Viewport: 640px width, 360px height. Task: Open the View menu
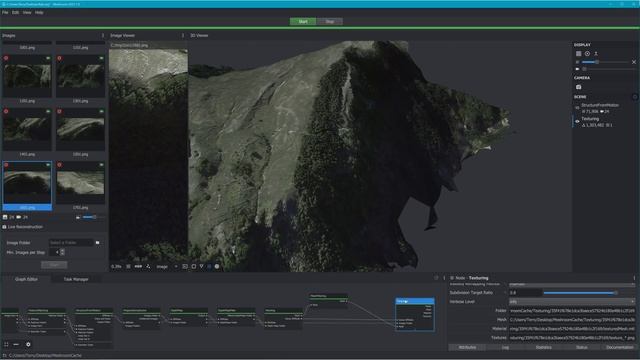coord(27,13)
